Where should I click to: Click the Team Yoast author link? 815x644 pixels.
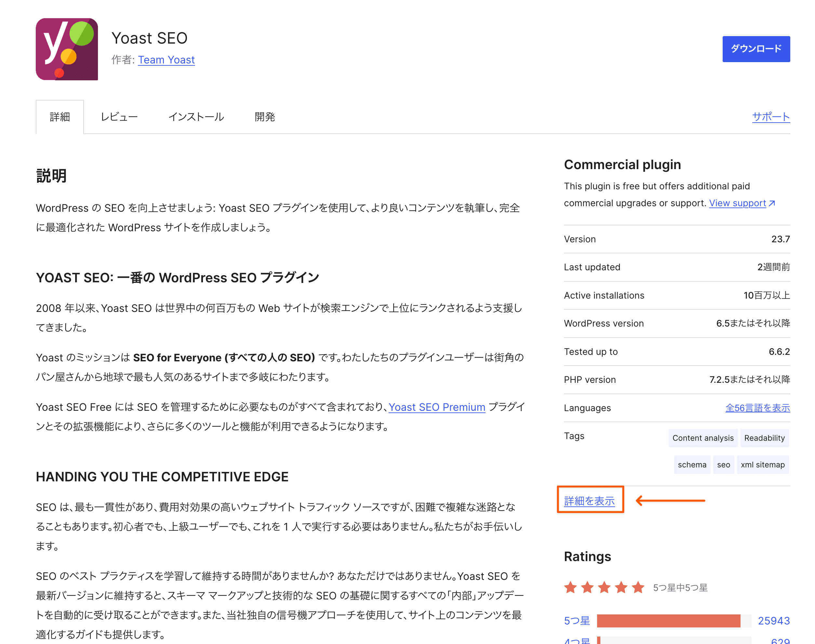click(167, 59)
